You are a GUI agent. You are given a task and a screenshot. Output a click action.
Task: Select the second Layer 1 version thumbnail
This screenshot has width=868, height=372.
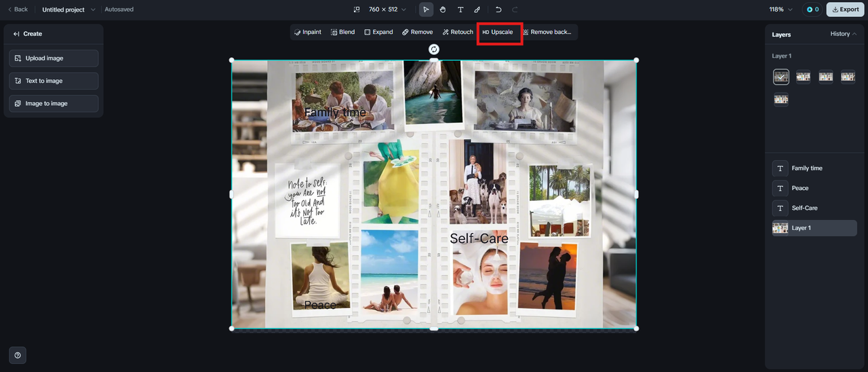pyautogui.click(x=804, y=77)
